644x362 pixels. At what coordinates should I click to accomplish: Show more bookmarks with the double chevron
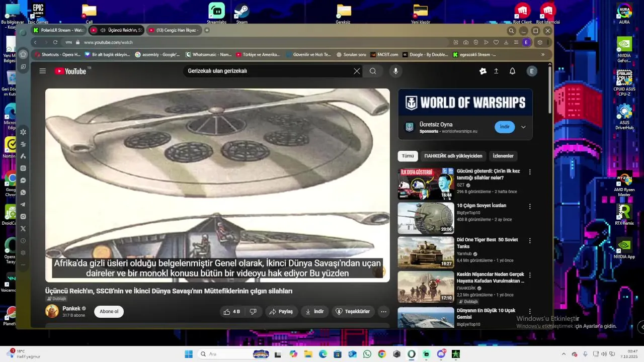[543, 54]
